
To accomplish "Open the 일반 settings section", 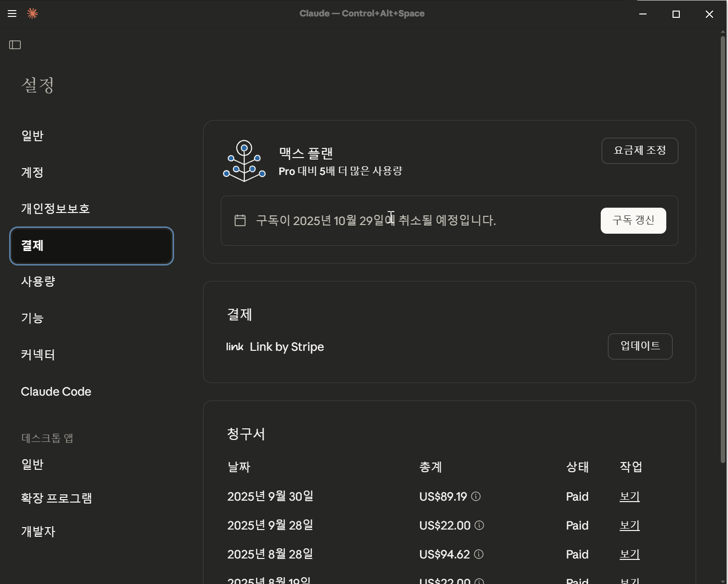I will (x=33, y=136).
